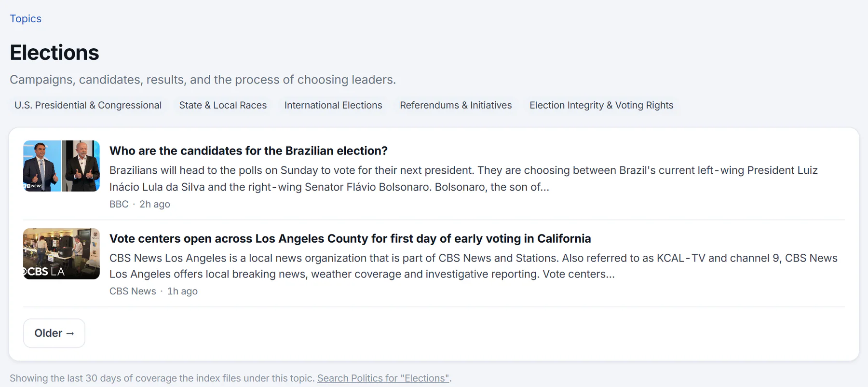This screenshot has width=868, height=387.
Task: Go back to Topics breadcrumb link
Action: tap(26, 19)
